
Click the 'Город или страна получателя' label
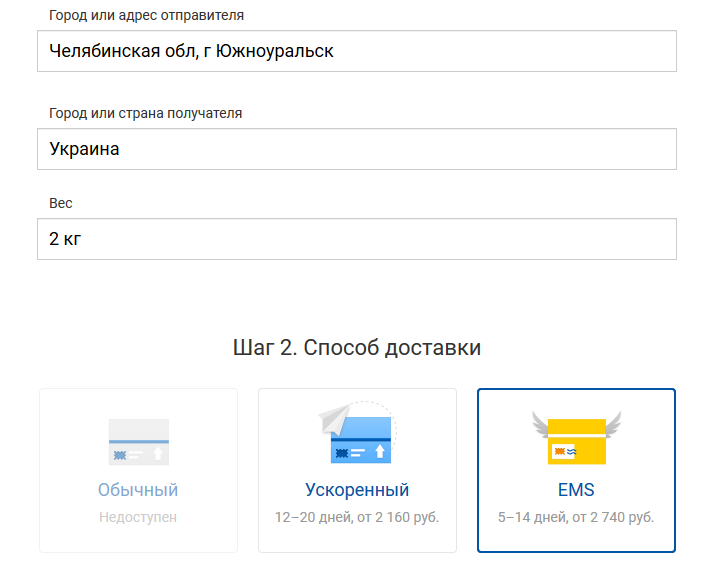[145, 113]
